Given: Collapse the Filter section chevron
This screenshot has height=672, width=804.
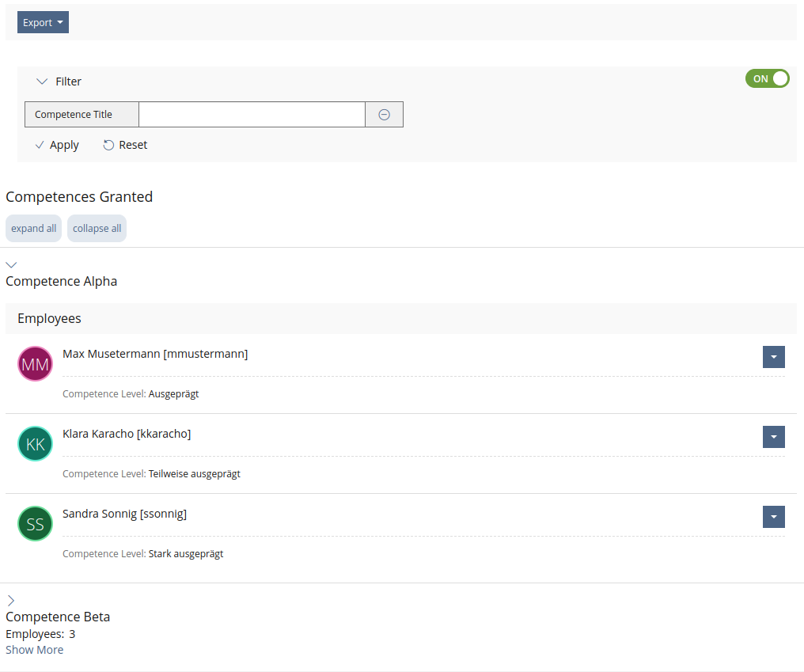Looking at the screenshot, I should pos(43,82).
